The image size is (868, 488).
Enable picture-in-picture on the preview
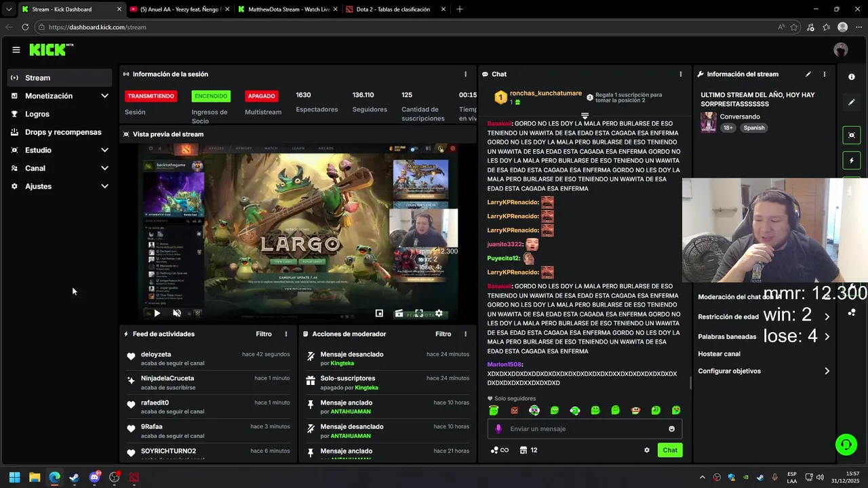pos(379,313)
